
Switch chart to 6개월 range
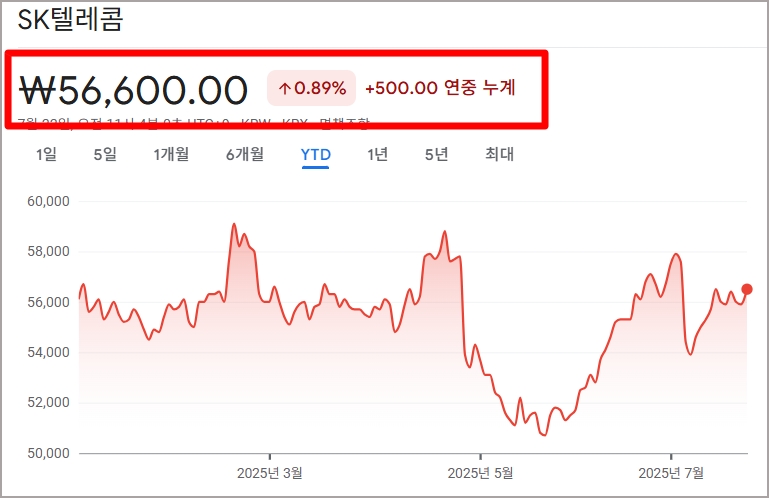click(x=245, y=155)
